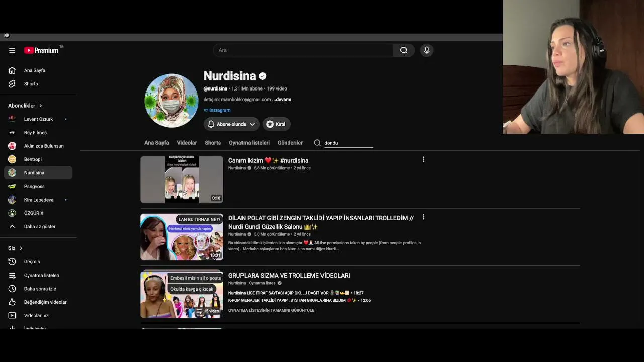Open Shorts in the sidebar
The height and width of the screenshot is (362, 644).
tap(38, 84)
